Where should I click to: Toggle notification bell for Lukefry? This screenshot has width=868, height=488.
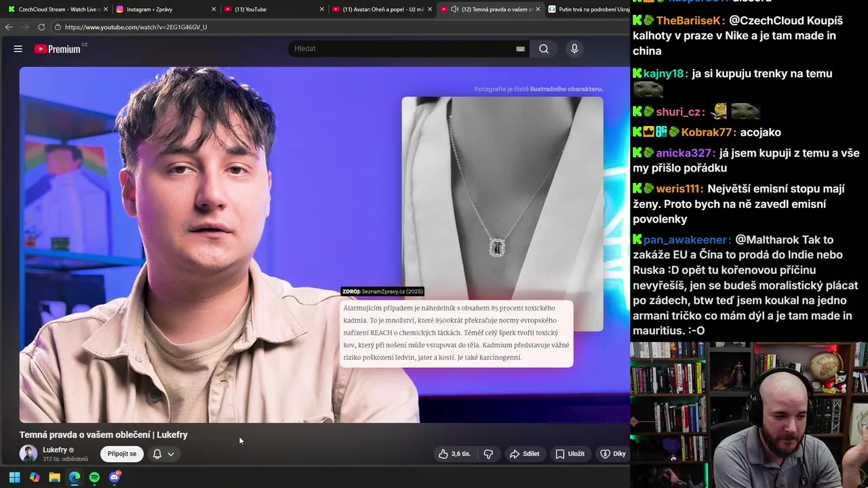(x=157, y=454)
